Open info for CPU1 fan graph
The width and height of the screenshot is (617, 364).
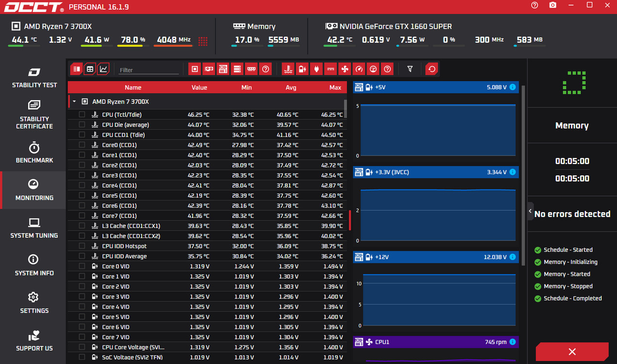click(512, 342)
